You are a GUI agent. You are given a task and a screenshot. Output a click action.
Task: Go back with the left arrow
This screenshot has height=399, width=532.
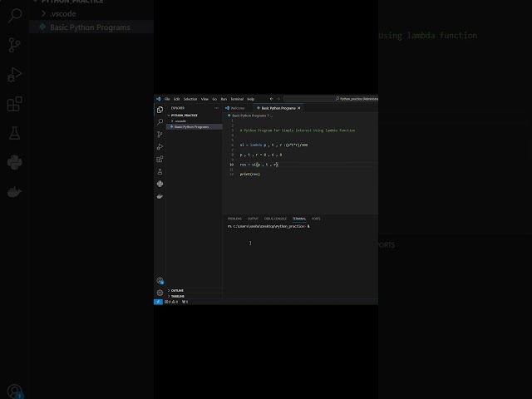tap(272, 99)
